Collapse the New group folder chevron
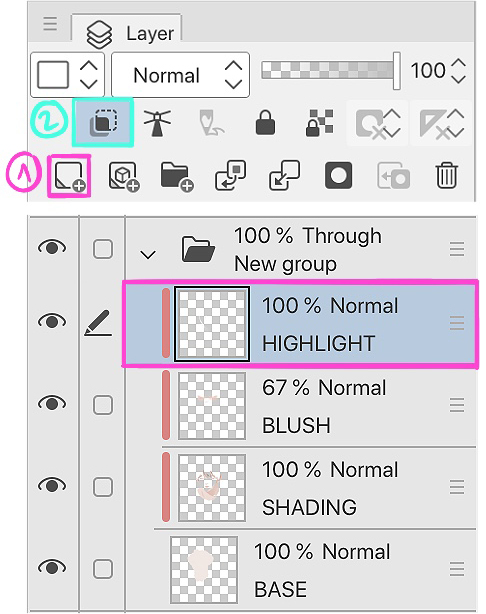The image size is (486, 614). (148, 255)
